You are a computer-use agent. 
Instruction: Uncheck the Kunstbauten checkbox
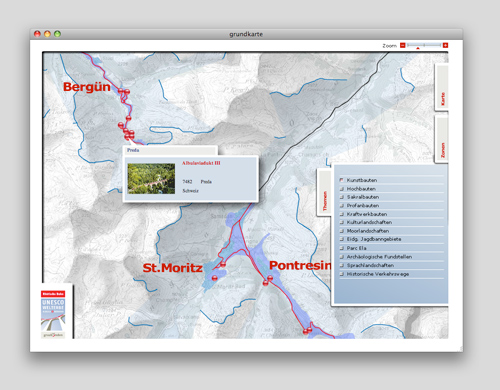coord(341,180)
